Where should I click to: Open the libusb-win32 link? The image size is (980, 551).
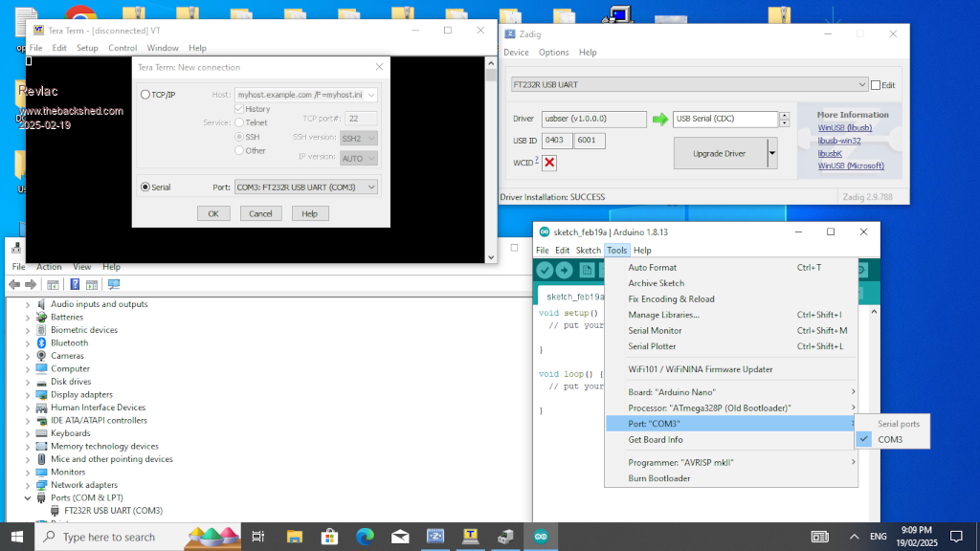[x=838, y=141]
